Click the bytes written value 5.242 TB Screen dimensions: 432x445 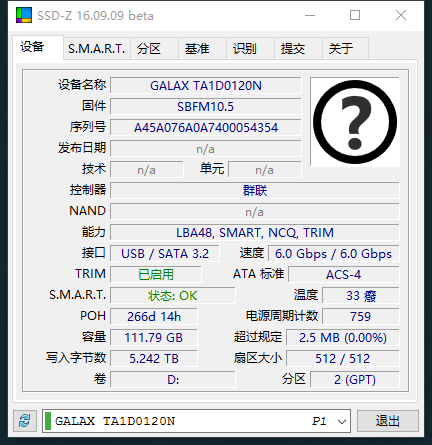pos(154,359)
